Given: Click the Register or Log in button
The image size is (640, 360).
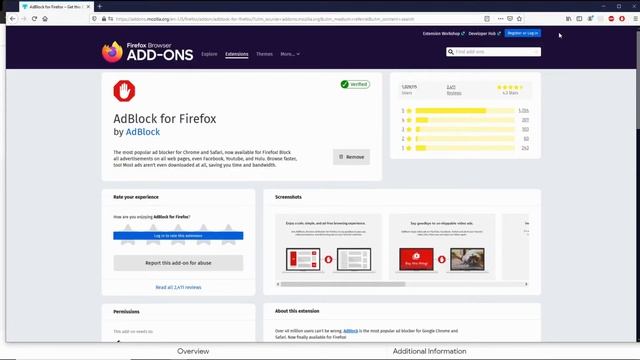Looking at the screenshot, I should click(x=523, y=33).
